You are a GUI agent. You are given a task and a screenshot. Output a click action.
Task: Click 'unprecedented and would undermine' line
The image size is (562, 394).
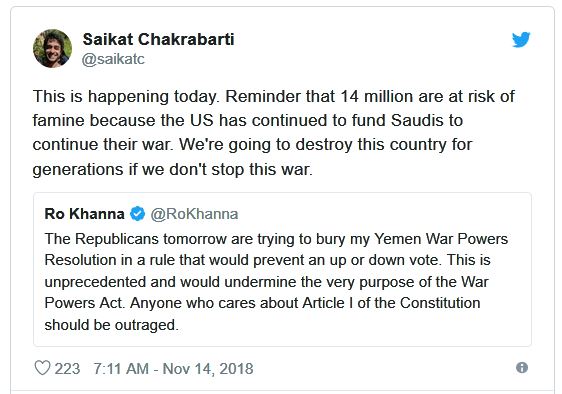tap(266, 282)
